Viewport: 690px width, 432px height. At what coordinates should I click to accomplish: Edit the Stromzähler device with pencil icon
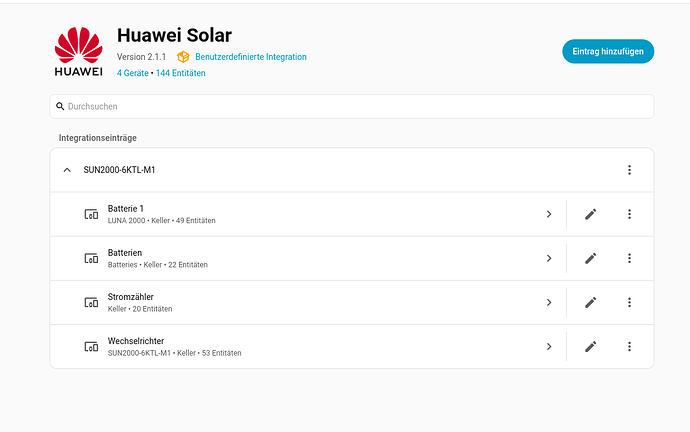coord(591,302)
